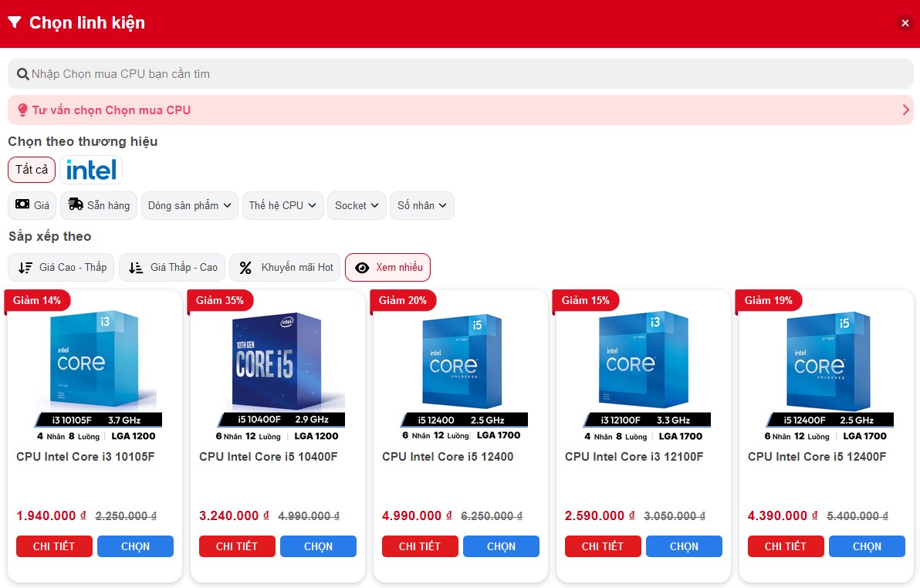
Task: Click the 3.240.000 đ sale price
Action: click(x=234, y=515)
